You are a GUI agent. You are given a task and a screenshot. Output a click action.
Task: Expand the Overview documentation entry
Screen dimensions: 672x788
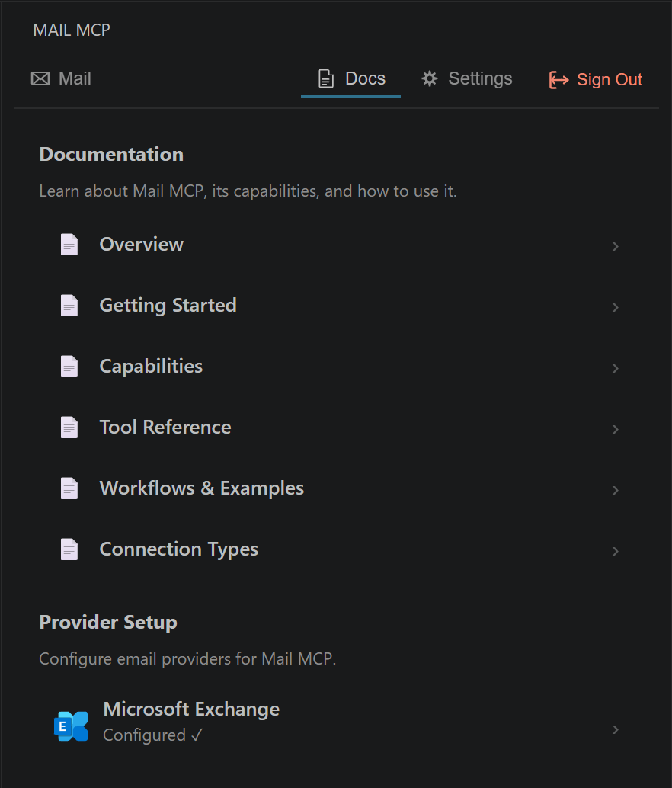point(615,246)
